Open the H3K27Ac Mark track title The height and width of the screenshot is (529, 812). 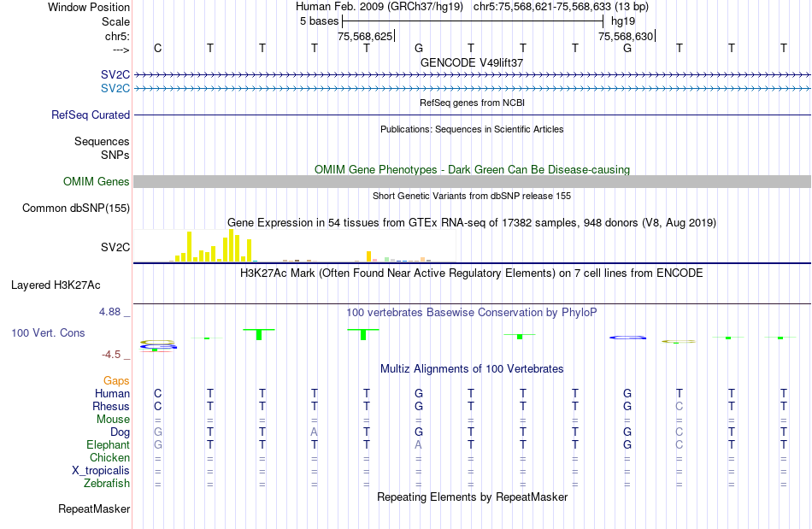[x=472, y=273]
